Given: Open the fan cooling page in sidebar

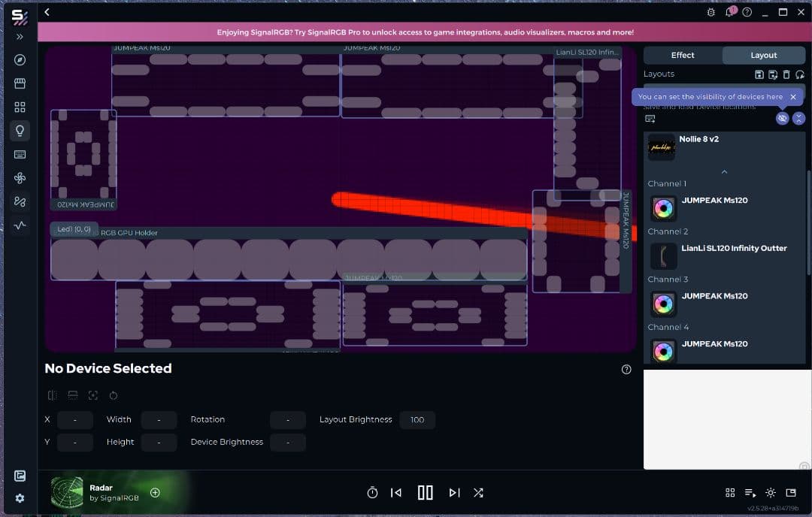Looking at the screenshot, I should [20, 178].
